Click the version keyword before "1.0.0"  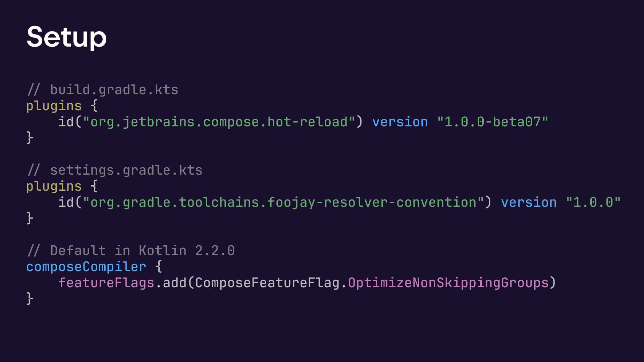coord(529,202)
